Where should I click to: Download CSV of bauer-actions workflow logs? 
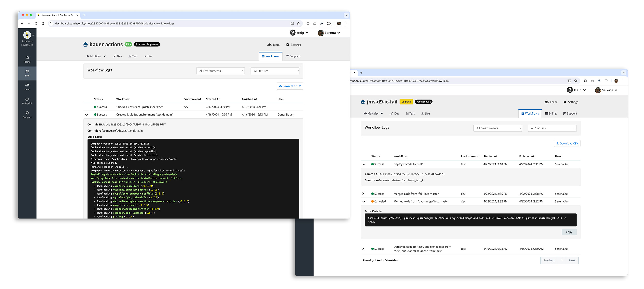[290, 86]
